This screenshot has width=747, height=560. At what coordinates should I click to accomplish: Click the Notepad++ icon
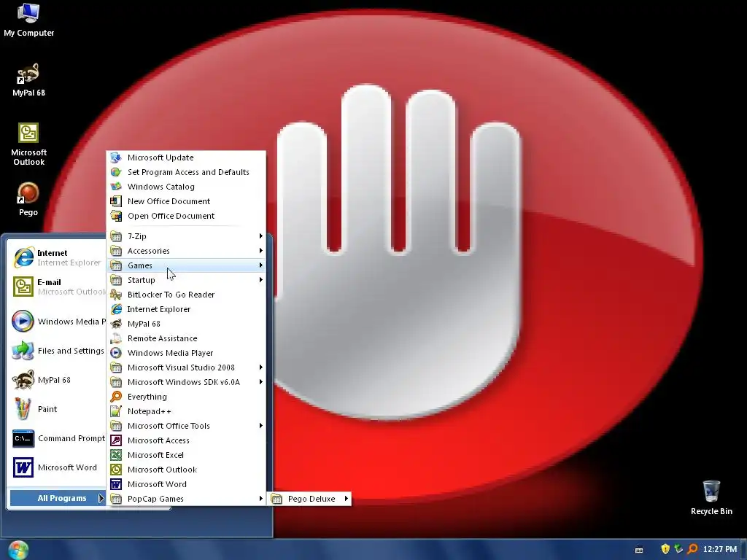point(116,411)
